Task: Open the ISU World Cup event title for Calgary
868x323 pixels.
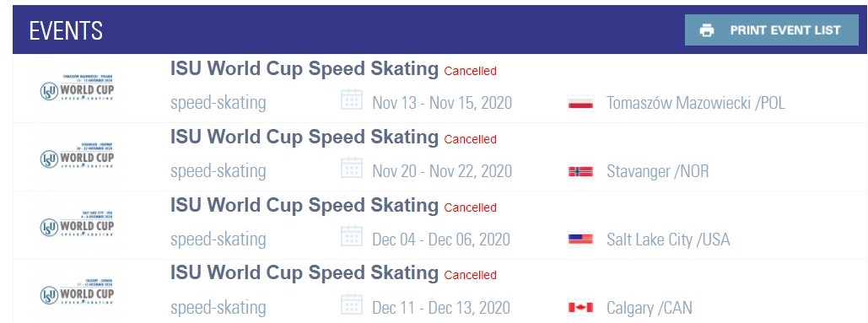Action: 305,273
